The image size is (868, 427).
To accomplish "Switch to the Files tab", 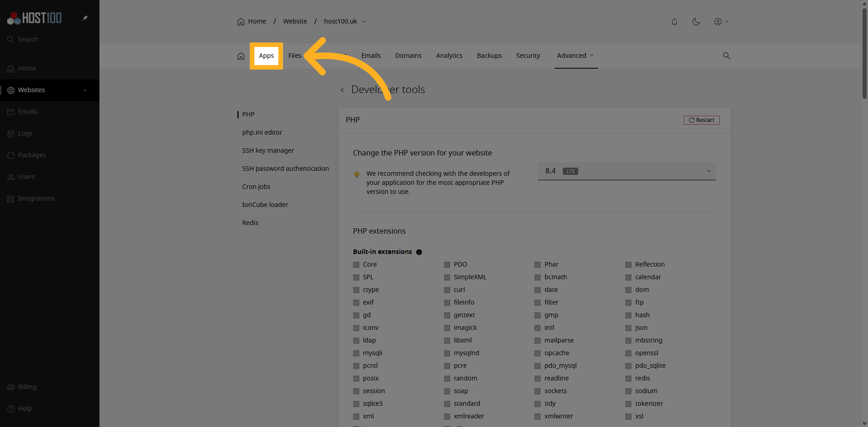I will tap(295, 56).
